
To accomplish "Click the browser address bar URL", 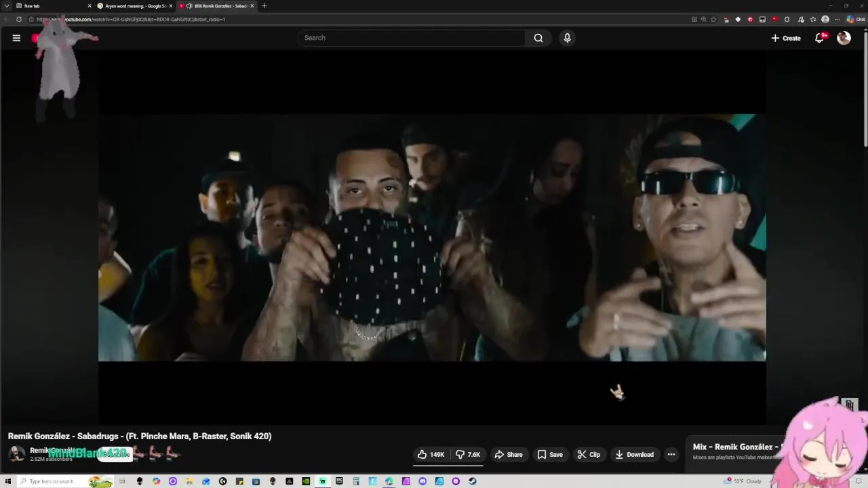I will 131,20.
